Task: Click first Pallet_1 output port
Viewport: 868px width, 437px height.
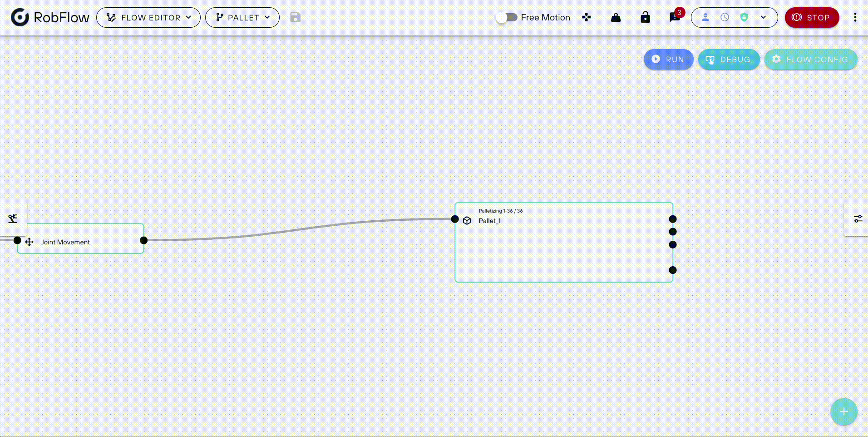Action: coord(673,219)
